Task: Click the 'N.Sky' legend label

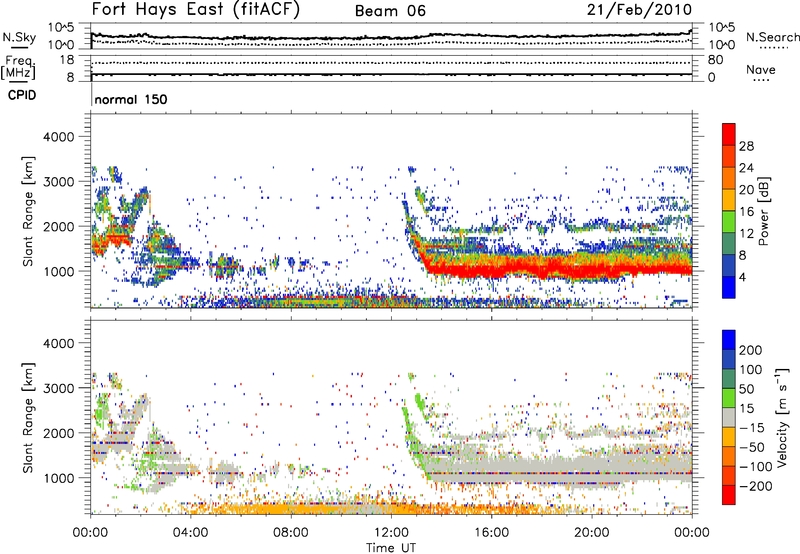Action: 19,37
